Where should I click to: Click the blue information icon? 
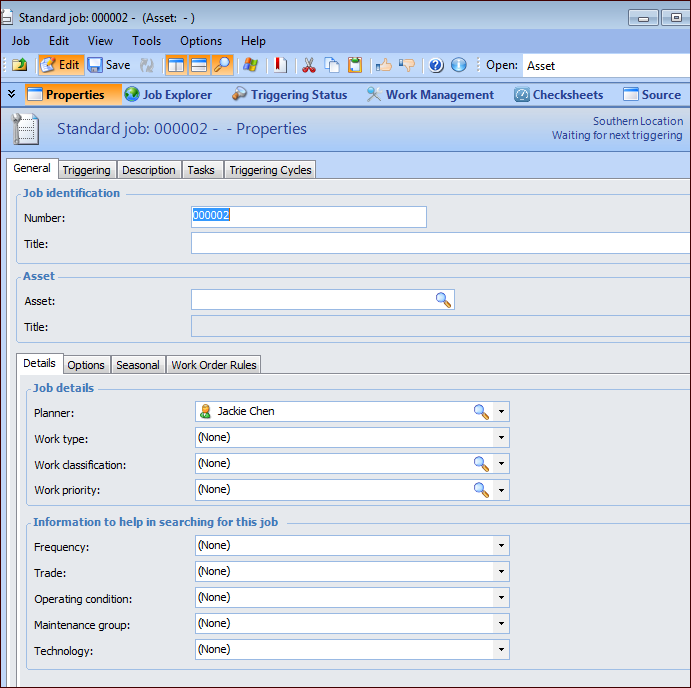point(459,65)
